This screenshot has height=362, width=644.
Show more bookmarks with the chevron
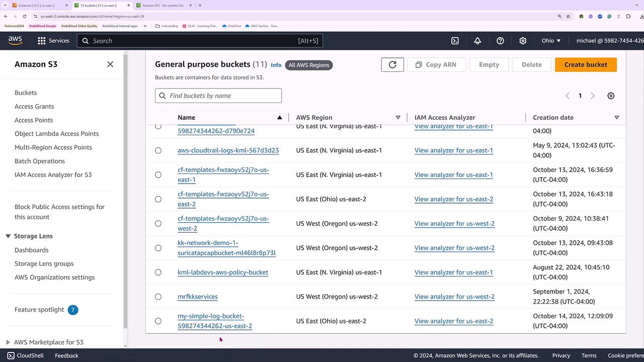(145, 26)
